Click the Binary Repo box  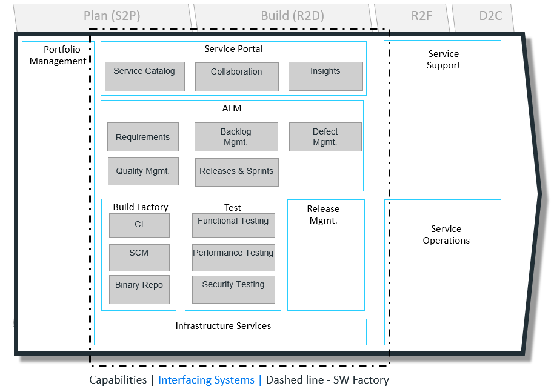click(139, 289)
